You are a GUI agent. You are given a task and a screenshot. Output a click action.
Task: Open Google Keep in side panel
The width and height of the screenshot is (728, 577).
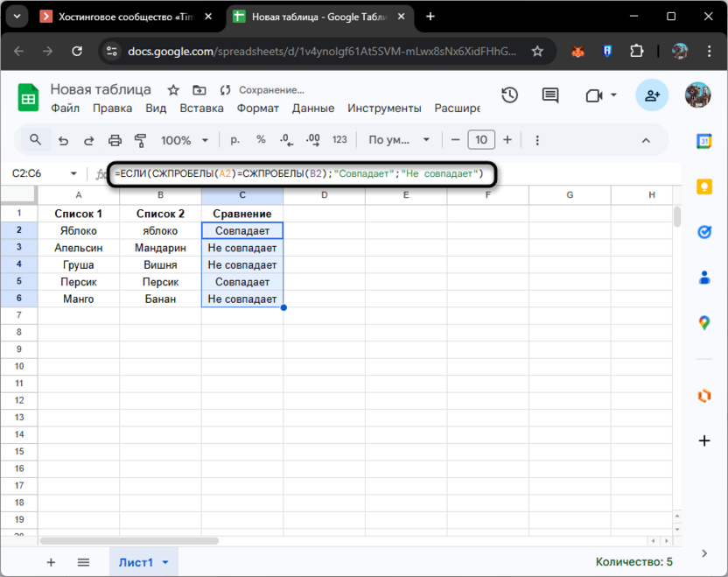(x=703, y=186)
